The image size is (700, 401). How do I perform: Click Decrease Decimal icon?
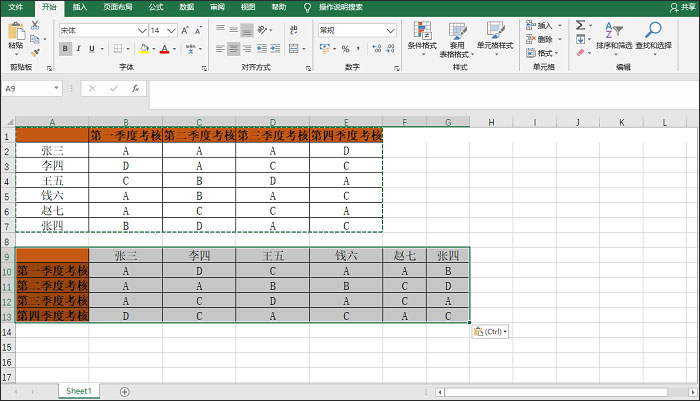click(x=390, y=49)
